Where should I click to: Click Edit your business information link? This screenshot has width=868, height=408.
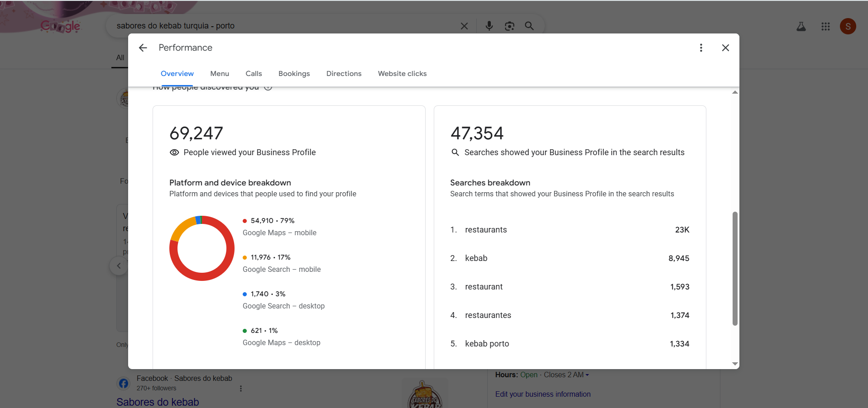[x=542, y=394]
